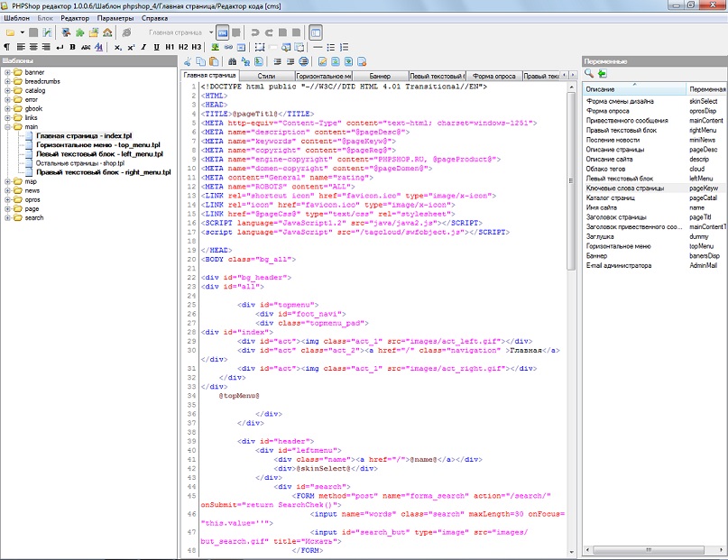Screen dimensions: 728x560
Task: Expand the catalog folder in the templates tree
Action: click(x=8, y=90)
